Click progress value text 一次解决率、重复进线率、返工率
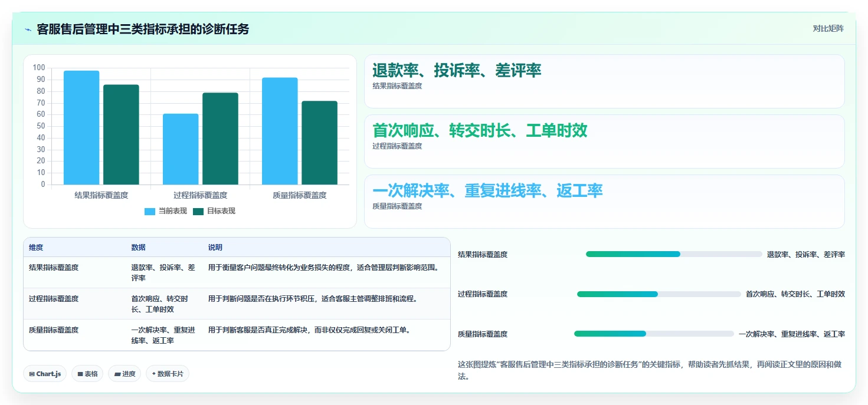 792,334
